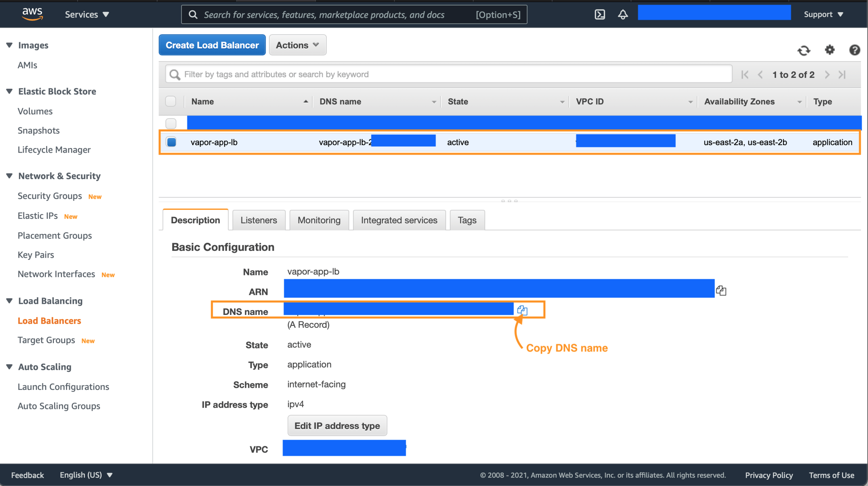868x486 pixels.
Task: Copy the DNS name to clipboard
Action: point(522,310)
